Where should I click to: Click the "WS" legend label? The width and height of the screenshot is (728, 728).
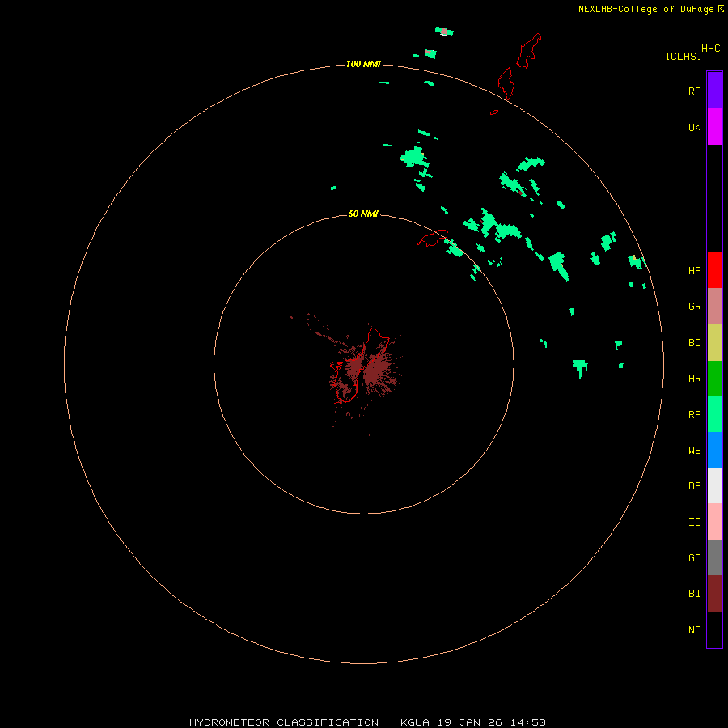point(694,450)
